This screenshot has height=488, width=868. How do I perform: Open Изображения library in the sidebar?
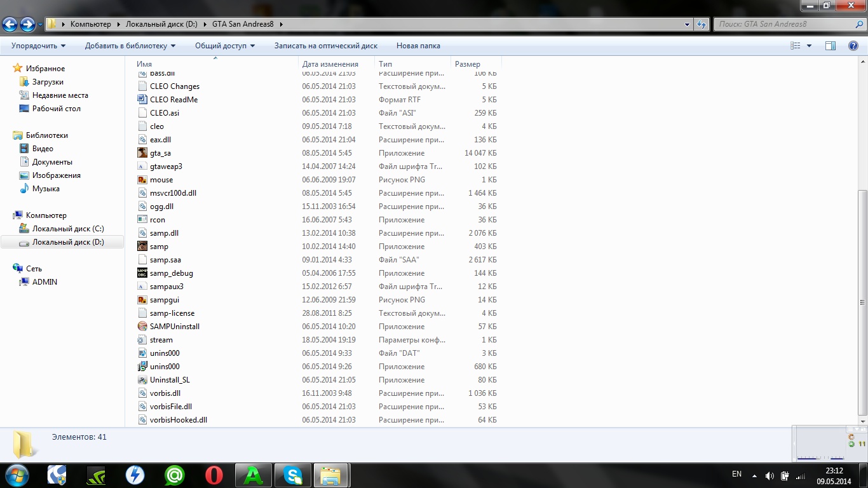[x=57, y=175]
